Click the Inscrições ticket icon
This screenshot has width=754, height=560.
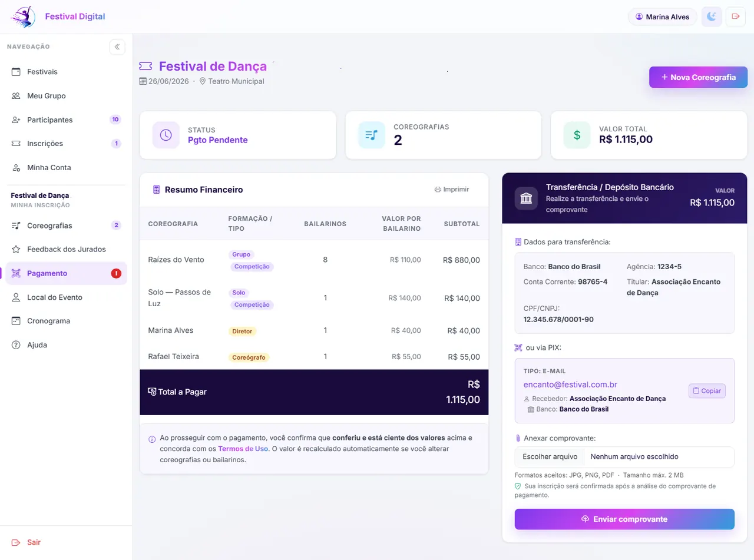click(16, 144)
